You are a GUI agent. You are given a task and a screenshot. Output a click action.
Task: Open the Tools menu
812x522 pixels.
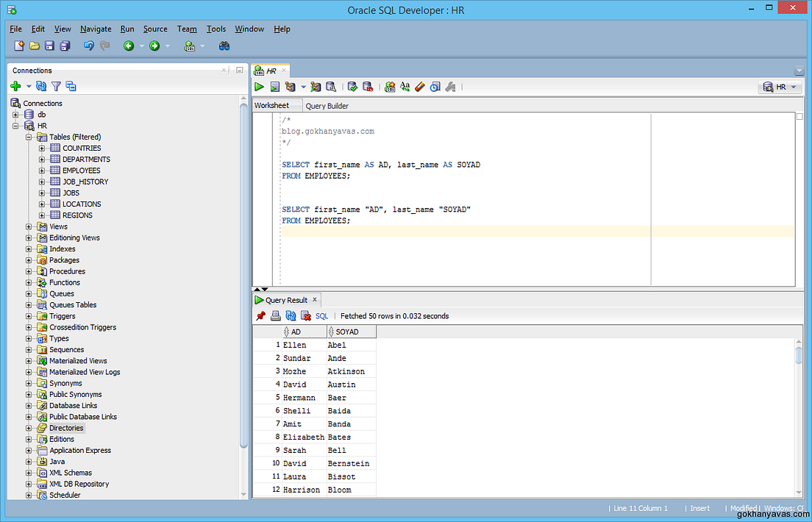coord(216,29)
